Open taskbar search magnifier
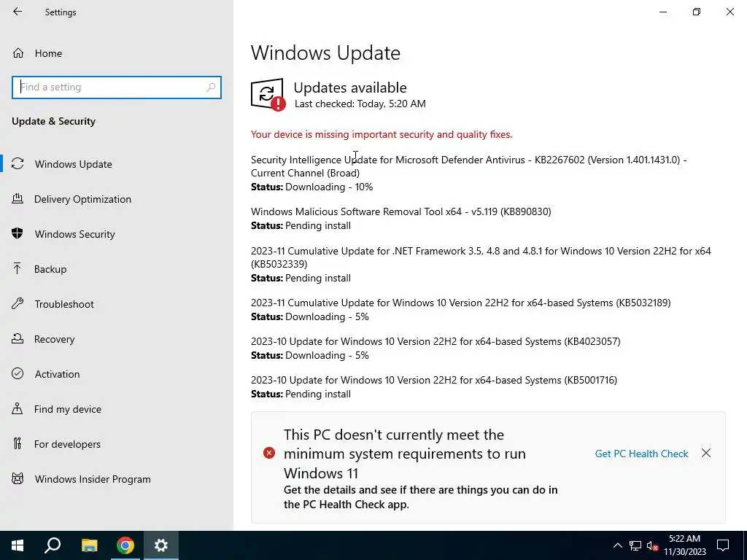 [x=53, y=545]
